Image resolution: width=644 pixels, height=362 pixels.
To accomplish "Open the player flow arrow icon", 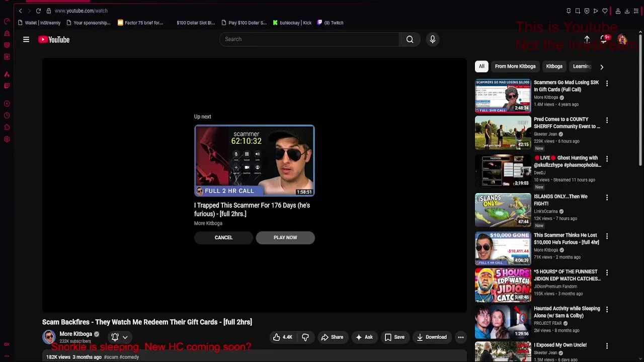I will [x=596, y=11].
